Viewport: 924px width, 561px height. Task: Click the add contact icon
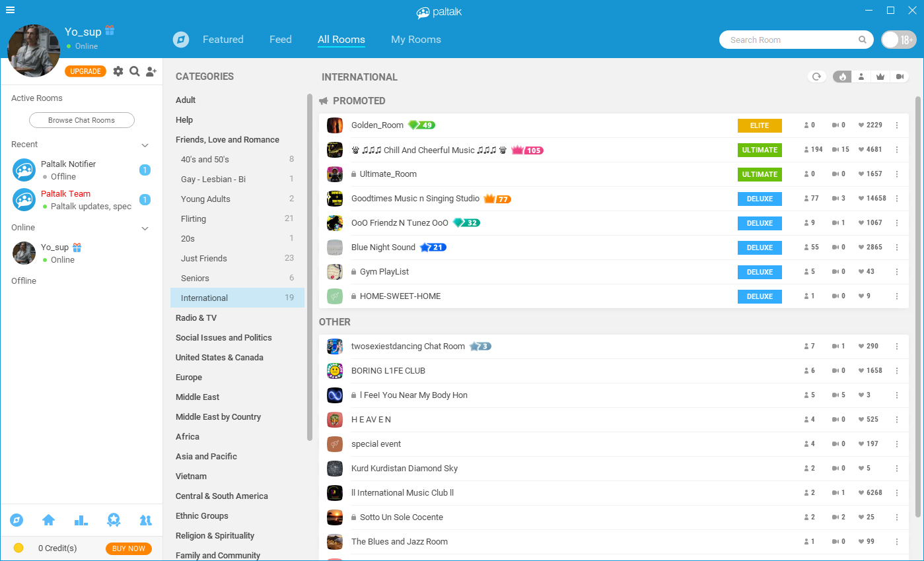click(151, 71)
